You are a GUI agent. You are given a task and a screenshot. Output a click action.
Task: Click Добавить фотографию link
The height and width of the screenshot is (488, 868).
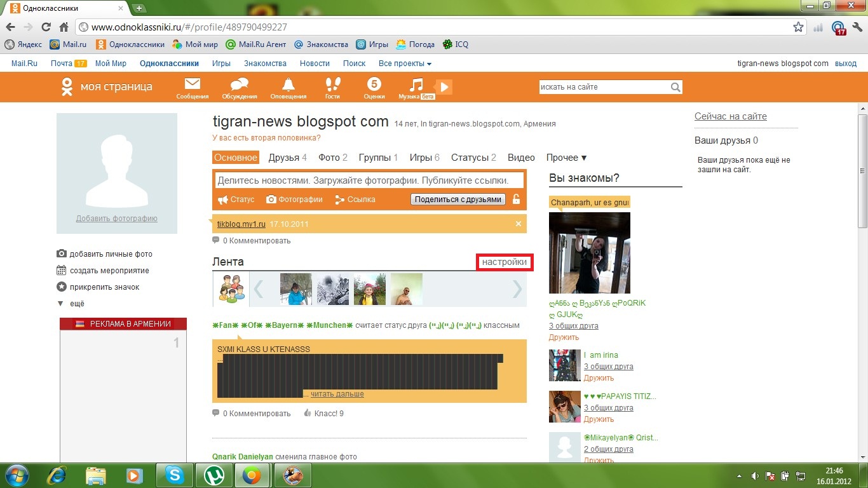point(117,219)
